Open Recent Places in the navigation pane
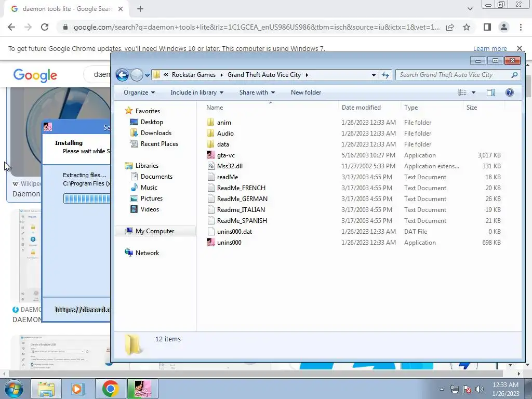 click(x=159, y=143)
